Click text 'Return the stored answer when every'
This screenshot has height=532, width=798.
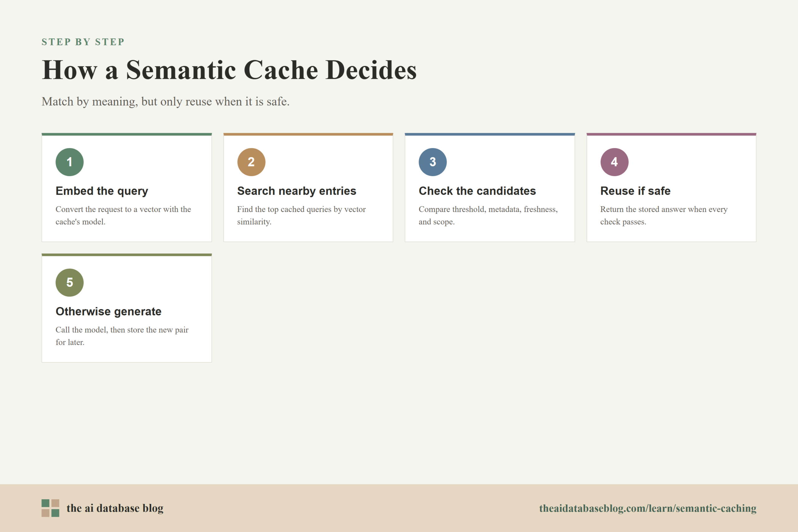tap(664, 209)
